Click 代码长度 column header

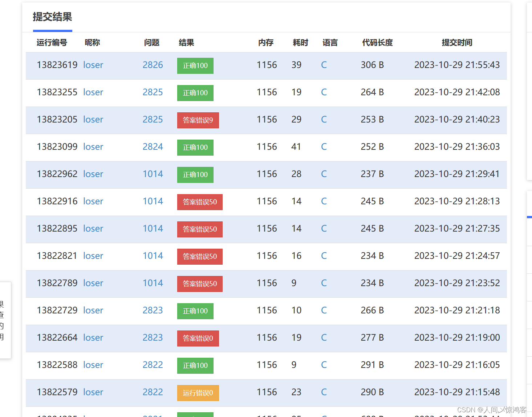(x=377, y=43)
